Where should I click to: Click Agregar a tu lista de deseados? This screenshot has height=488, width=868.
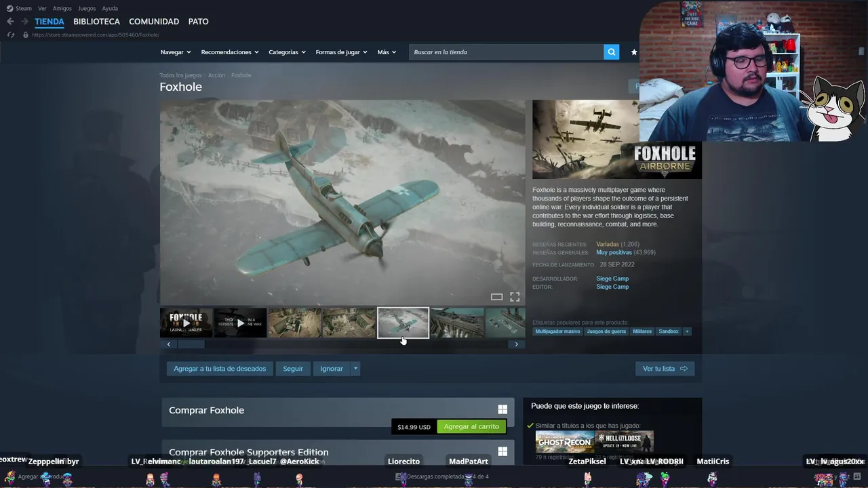click(220, 369)
